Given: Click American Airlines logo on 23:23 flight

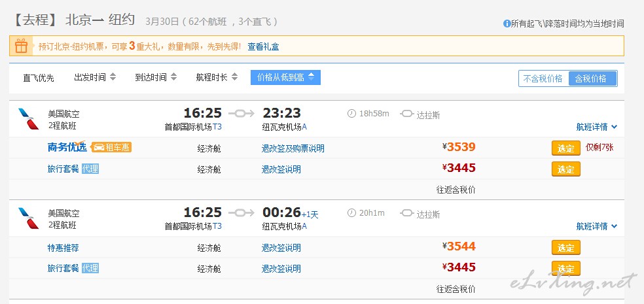Looking at the screenshot, I should point(28,119).
